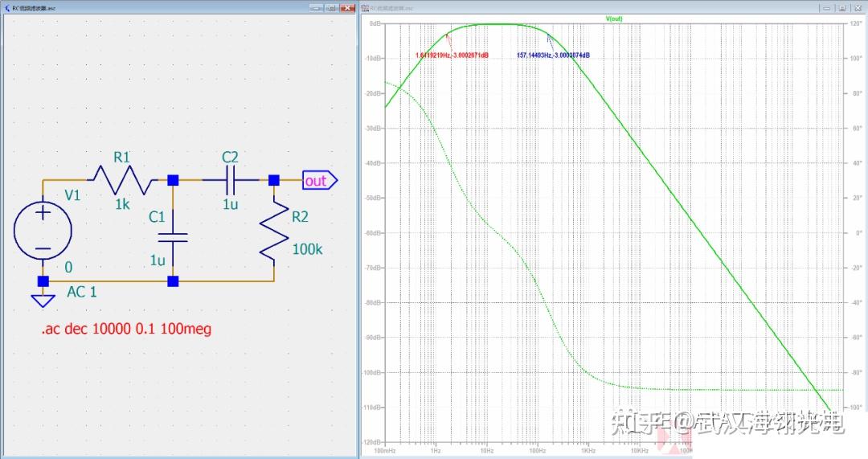Viewport: 868px width, 459px height.
Task: Click the 'R1' reference designator label
Action: point(122,158)
